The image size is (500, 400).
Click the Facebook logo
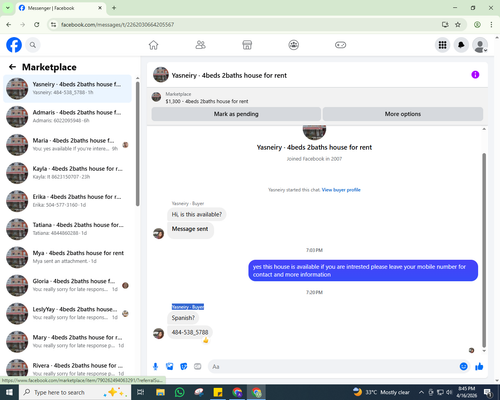tap(14, 45)
